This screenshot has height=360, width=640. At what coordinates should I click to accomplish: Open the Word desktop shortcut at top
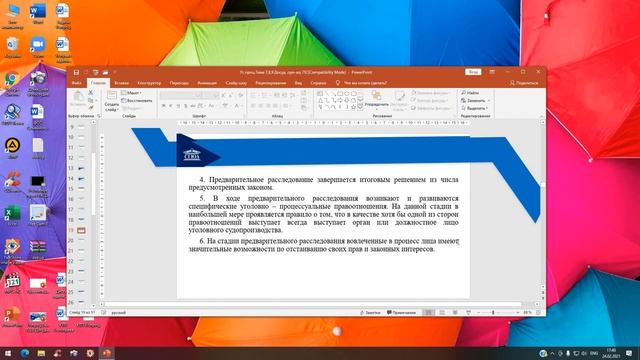38,14
